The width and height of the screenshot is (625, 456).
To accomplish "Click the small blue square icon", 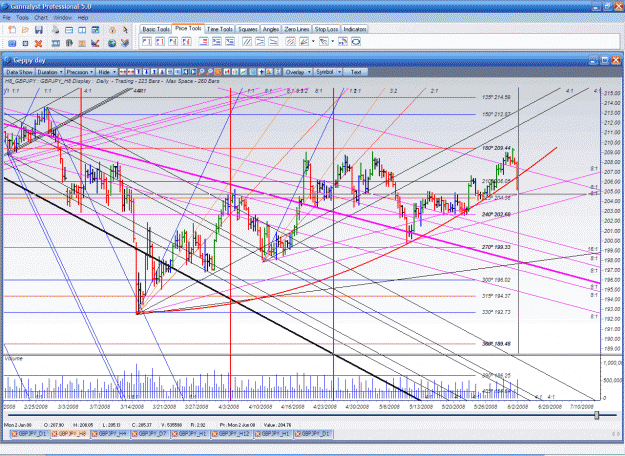I will [25, 43].
